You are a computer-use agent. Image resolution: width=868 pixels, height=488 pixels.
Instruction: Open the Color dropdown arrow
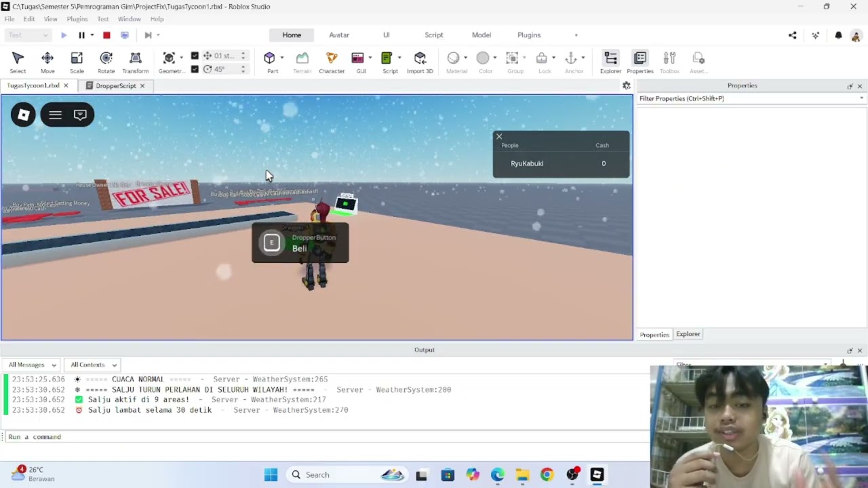pos(494,58)
